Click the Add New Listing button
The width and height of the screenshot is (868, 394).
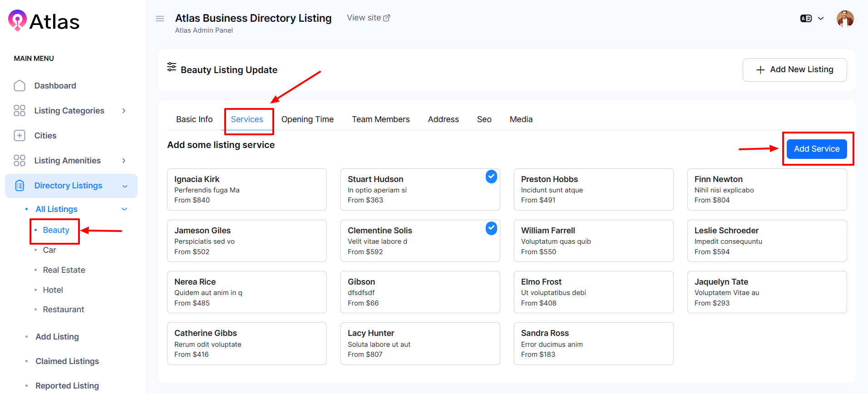(794, 70)
